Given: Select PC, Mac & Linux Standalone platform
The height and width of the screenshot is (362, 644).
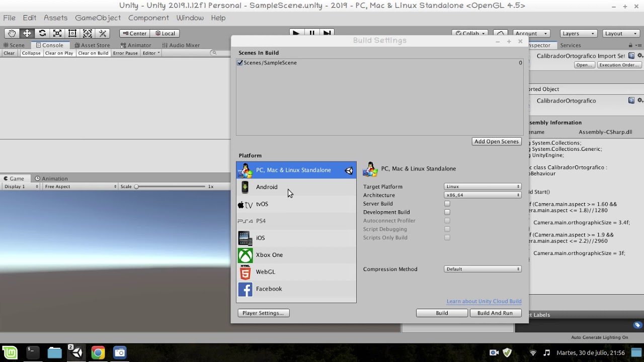Looking at the screenshot, I should pos(296,170).
